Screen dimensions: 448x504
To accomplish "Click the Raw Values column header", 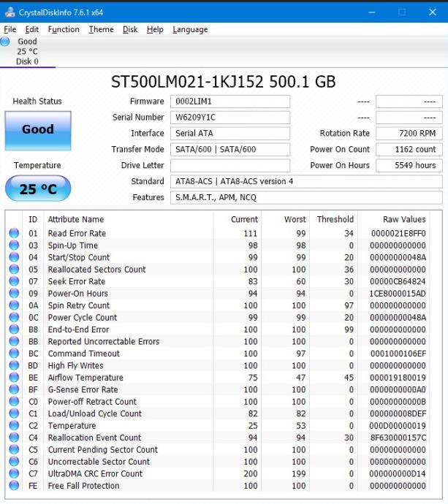I will [x=394, y=219].
